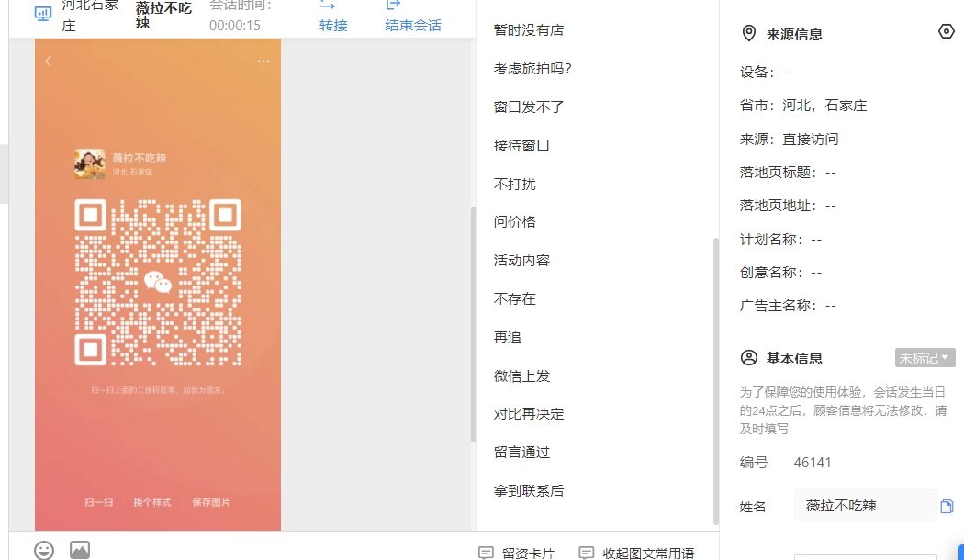This screenshot has height=560, width=964.
Task: Select quick reply 对比再决定
Action: pyautogui.click(x=529, y=414)
